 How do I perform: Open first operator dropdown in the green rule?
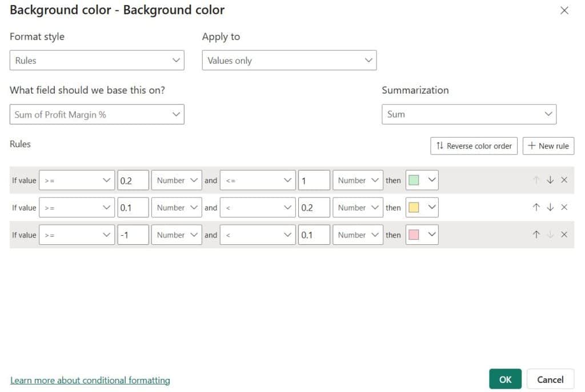click(77, 180)
